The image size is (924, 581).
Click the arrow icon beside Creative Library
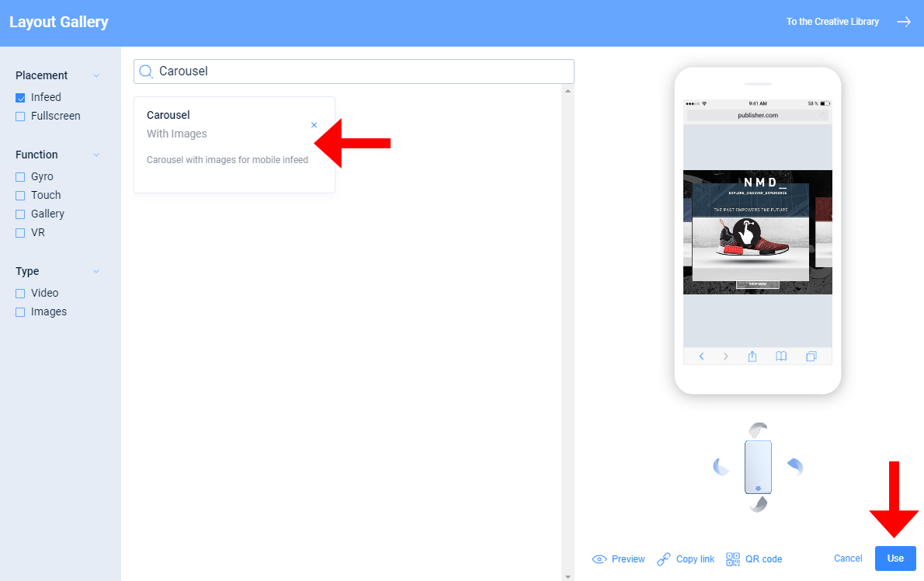point(904,22)
